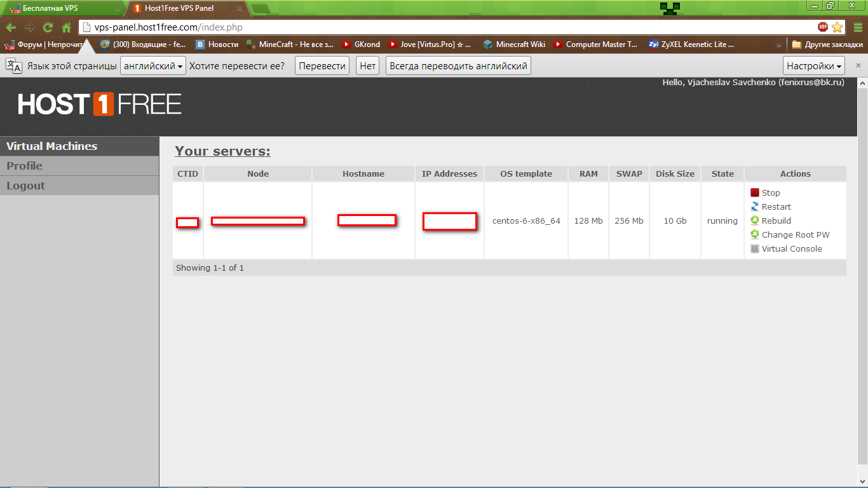Click the 10 Gb disk size value
Image resolution: width=868 pixels, height=488 pixels.
(x=675, y=221)
